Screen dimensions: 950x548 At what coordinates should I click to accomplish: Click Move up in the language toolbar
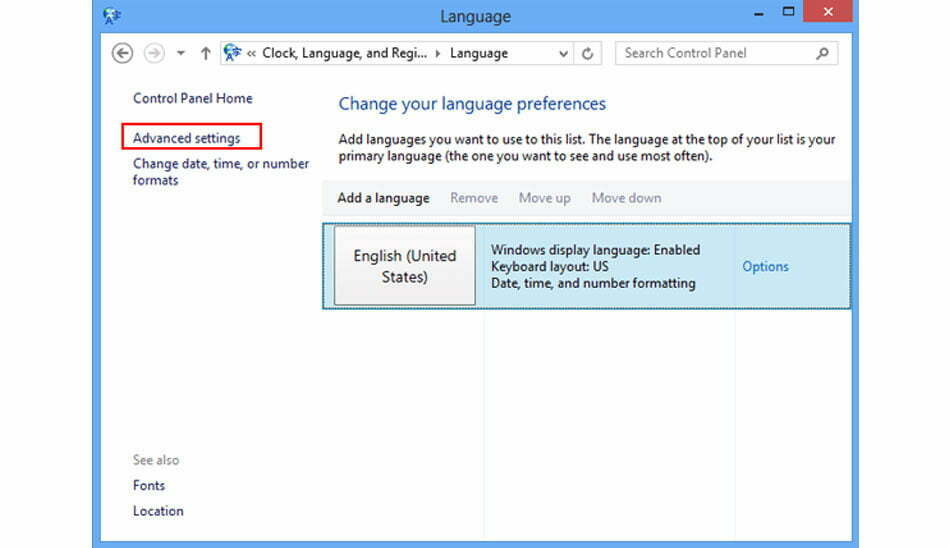544,198
